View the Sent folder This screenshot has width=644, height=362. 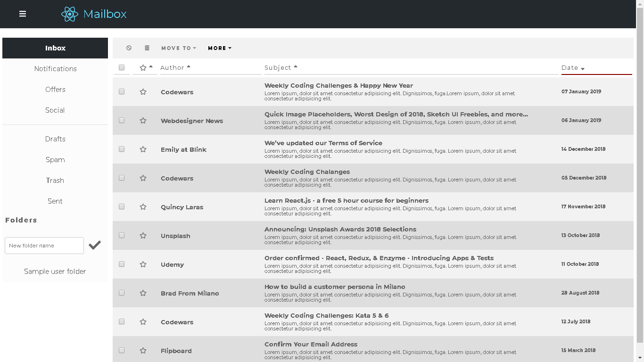point(55,201)
